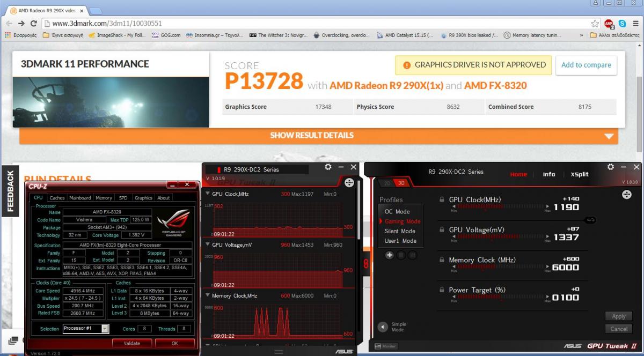Open the FEEDBACK side tab

click(x=10, y=191)
